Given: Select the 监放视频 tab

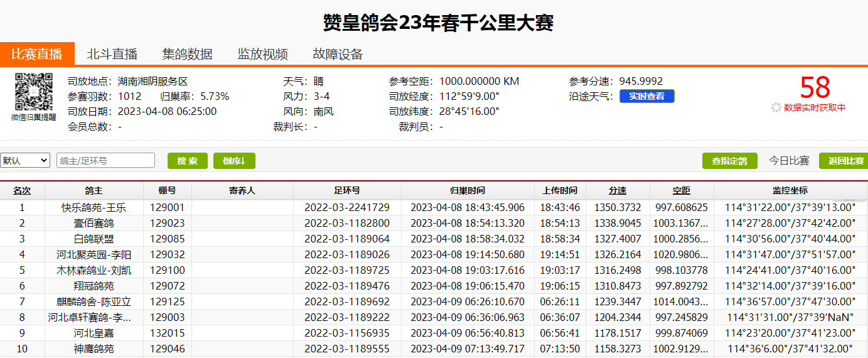Looking at the screenshot, I should point(262,54).
